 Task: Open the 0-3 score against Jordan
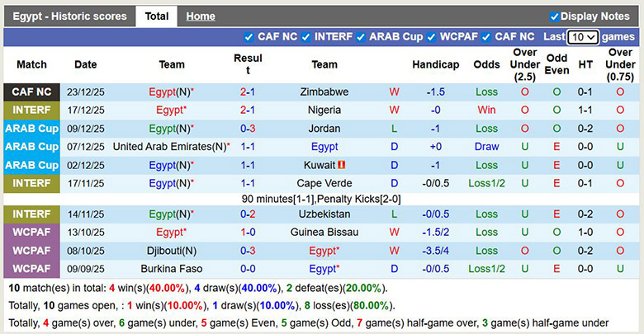click(x=248, y=129)
